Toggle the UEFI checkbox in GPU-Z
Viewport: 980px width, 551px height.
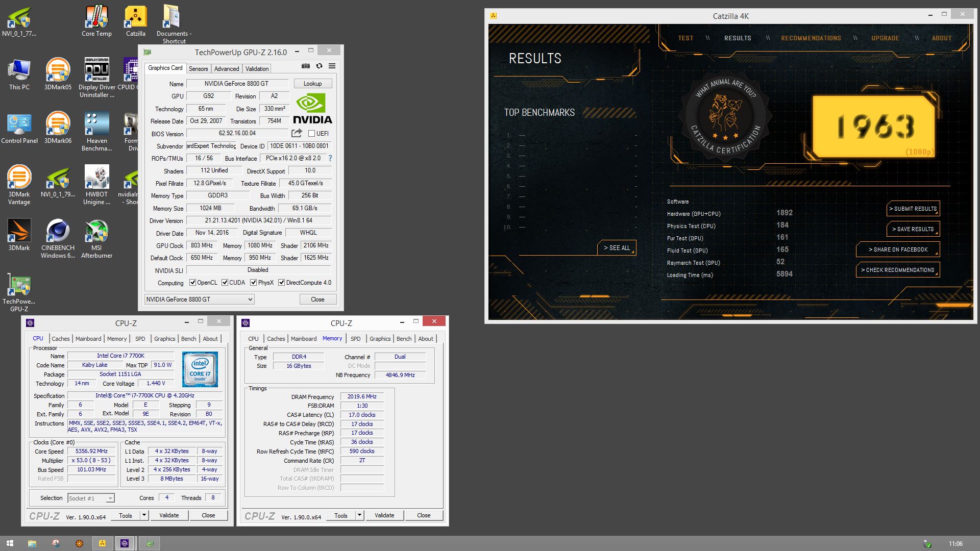point(311,134)
